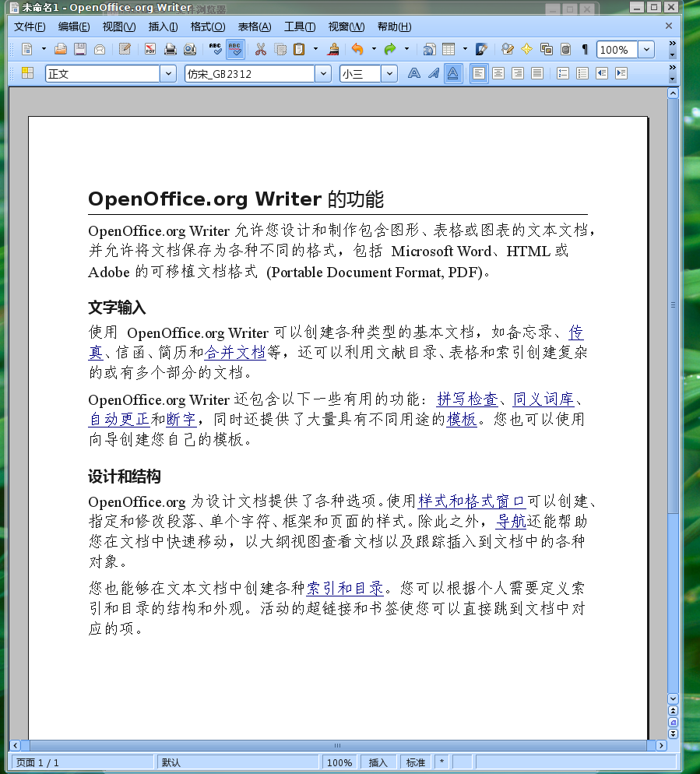700x774 pixels.
Task: Export directly as PDF icon
Action: (150, 49)
